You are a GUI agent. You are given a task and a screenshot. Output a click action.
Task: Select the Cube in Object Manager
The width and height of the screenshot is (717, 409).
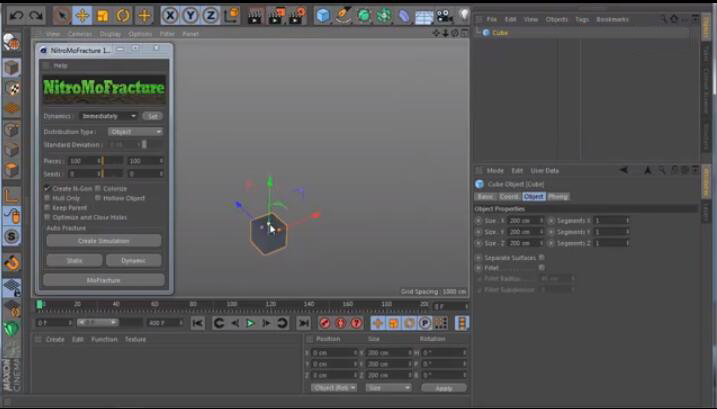point(500,33)
